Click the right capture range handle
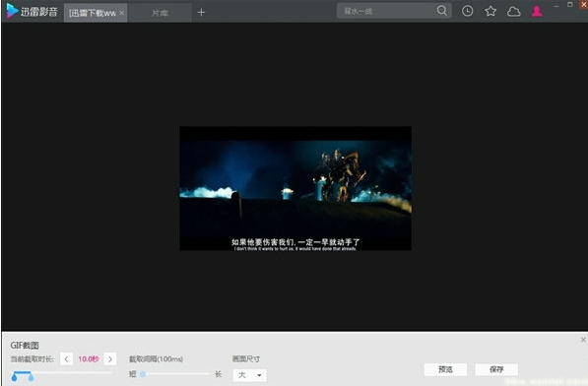 pyautogui.click(x=32, y=377)
